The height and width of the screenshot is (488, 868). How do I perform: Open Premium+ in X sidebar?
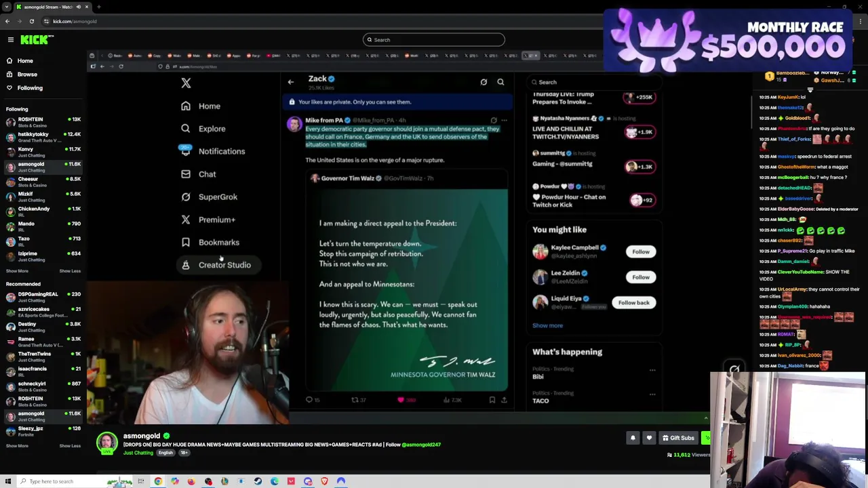pyautogui.click(x=208, y=220)
